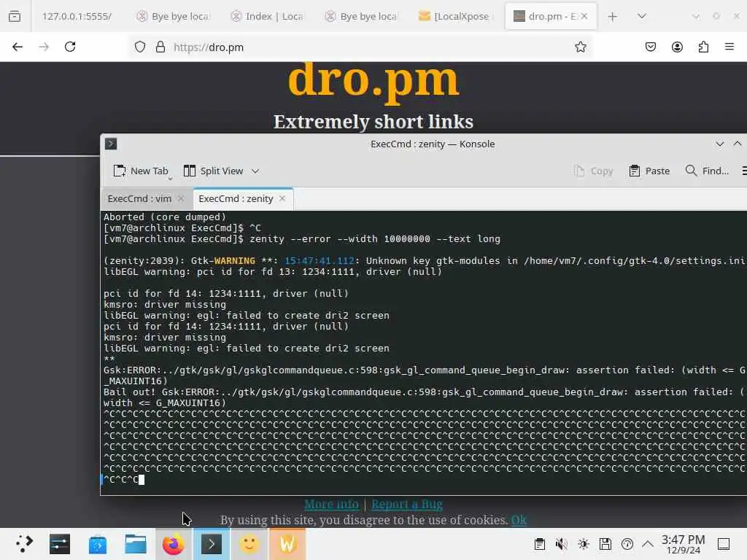Click the Konsole window icon in titlebar

111,144
